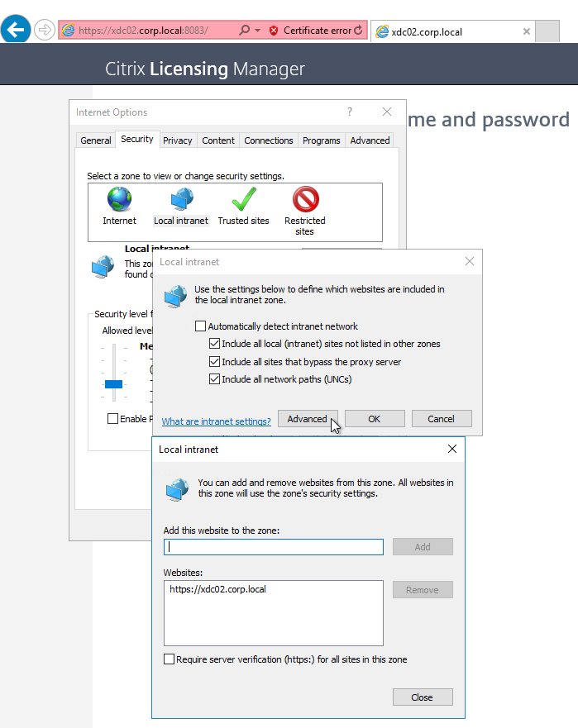Open the What are intranet settings link

[x=216, y=421]
